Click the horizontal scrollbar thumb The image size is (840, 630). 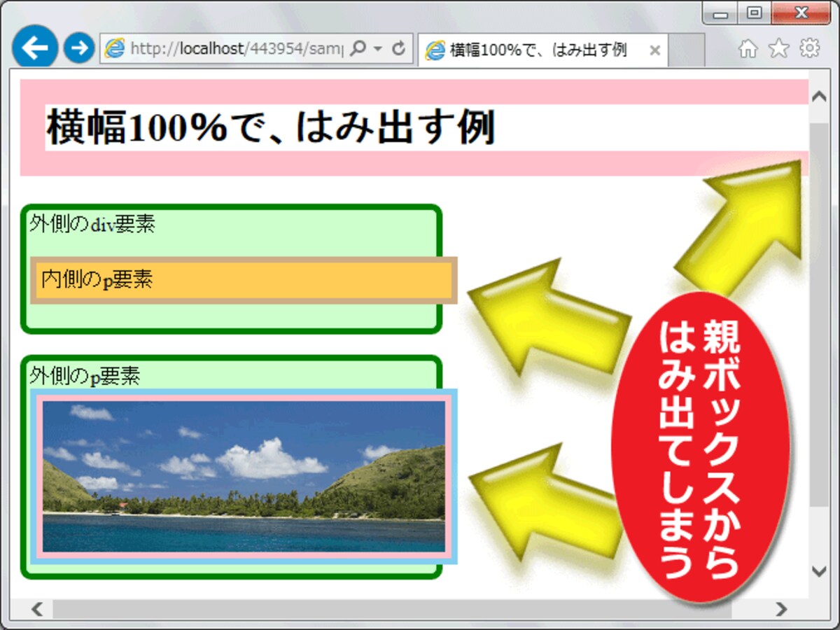click(392, 609)
